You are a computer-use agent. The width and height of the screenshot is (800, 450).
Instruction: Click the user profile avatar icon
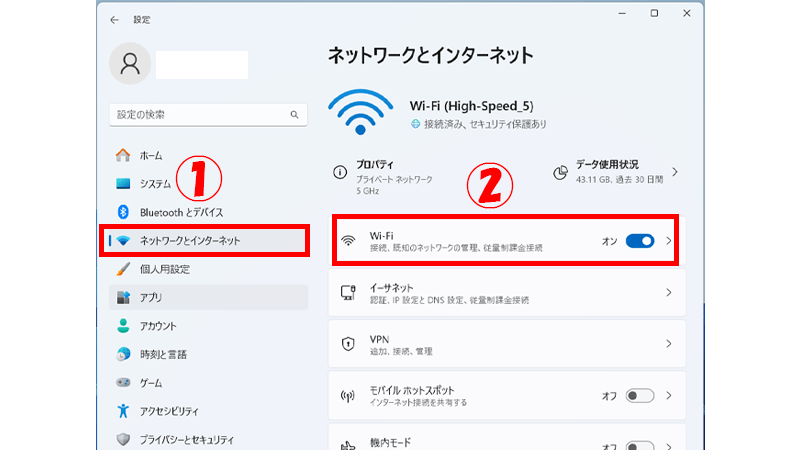click(x=130, y=63)
